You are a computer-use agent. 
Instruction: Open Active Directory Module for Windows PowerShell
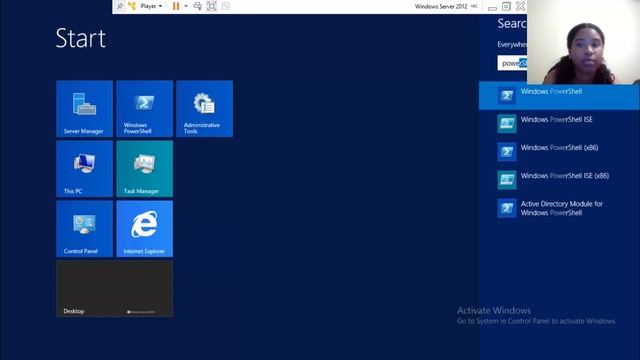point(559,208)
